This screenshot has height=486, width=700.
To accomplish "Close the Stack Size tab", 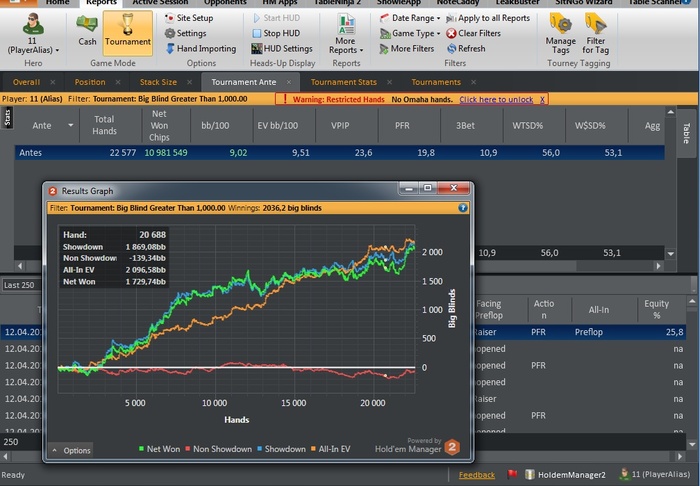I will pos(189,82).
